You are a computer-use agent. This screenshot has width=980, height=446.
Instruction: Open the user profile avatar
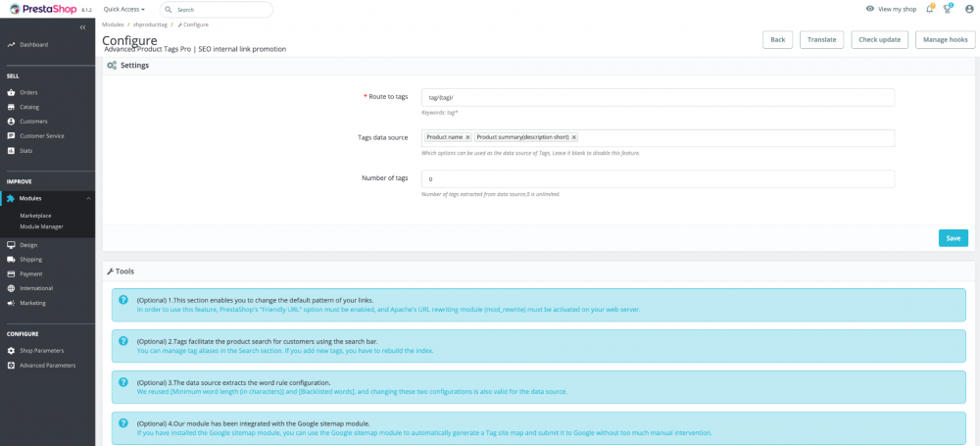tap(969, 10)
